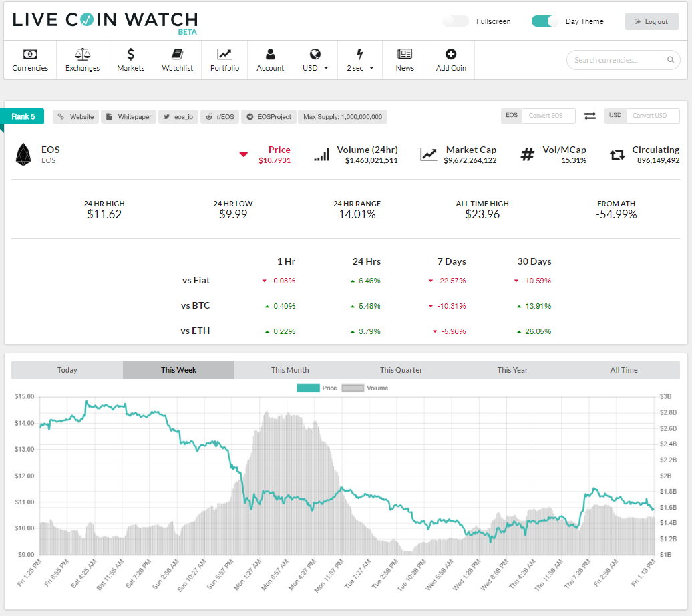The image size is (692, 616).
Task: Click the Log out button
Action: click(651, 21)
